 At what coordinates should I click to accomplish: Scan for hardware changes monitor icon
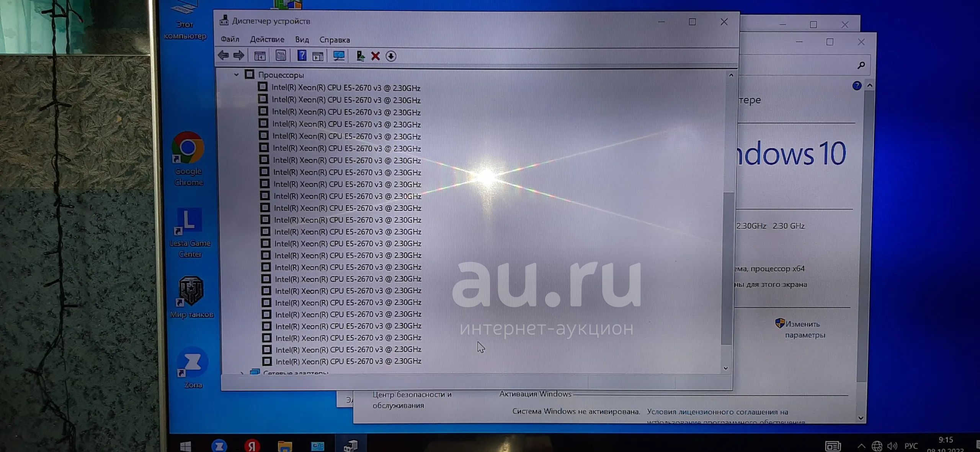coord(339,56)
